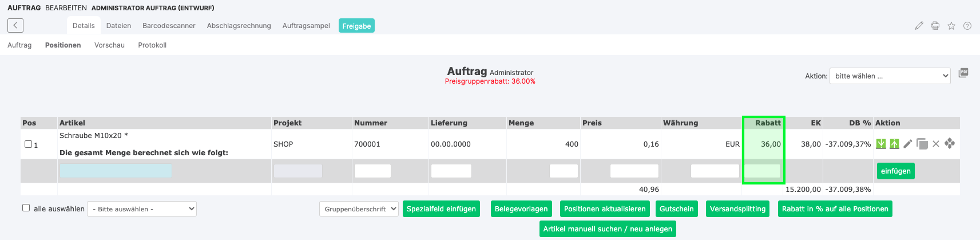The height and width of the screenshot is (240, 980).
Task: Switch to the Abschlagsrechnung tab
Action: click(239, 26)
